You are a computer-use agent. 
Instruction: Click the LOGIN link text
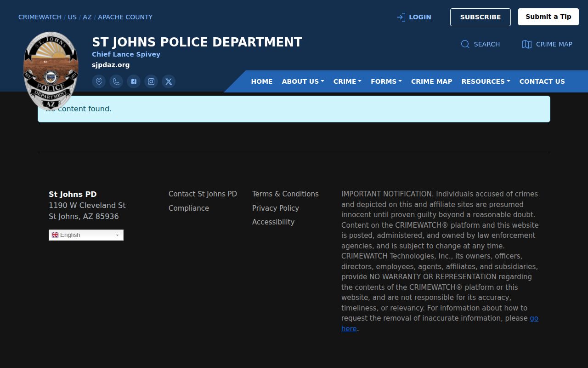[420, 17]
